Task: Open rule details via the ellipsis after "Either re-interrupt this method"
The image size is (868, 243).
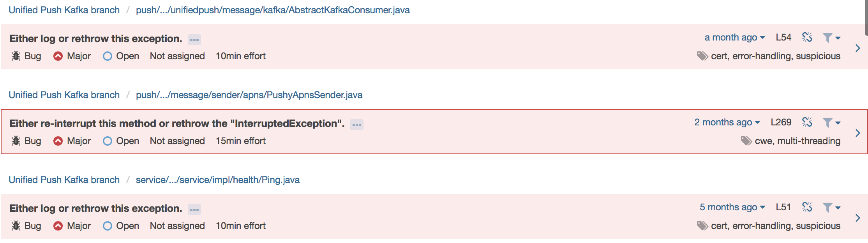Action: point(356,124)
